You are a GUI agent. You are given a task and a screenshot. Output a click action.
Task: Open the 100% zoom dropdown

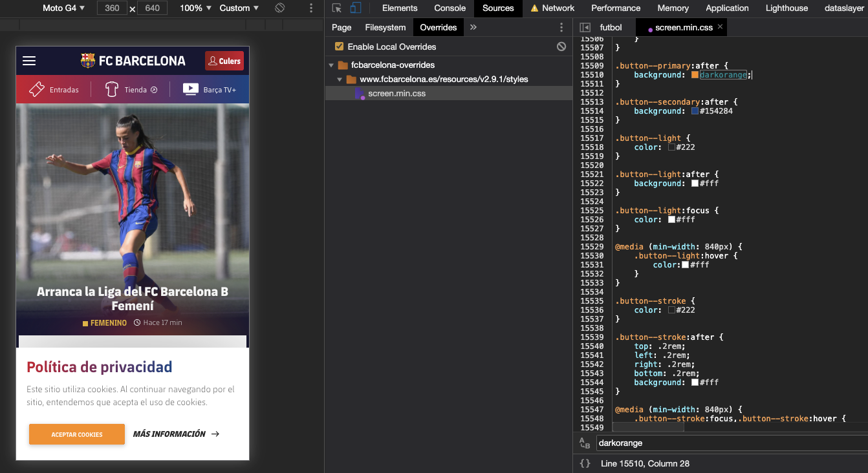[195, 8]
